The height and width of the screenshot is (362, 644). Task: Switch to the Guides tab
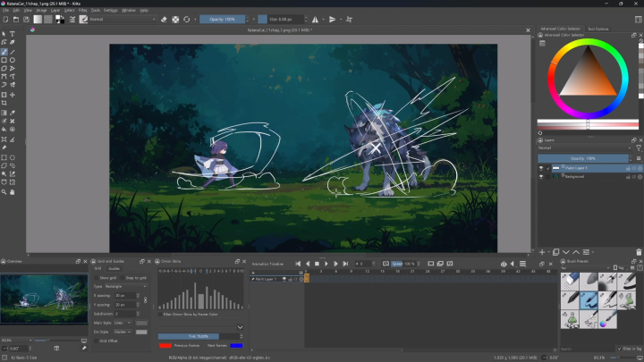(114, 268)
